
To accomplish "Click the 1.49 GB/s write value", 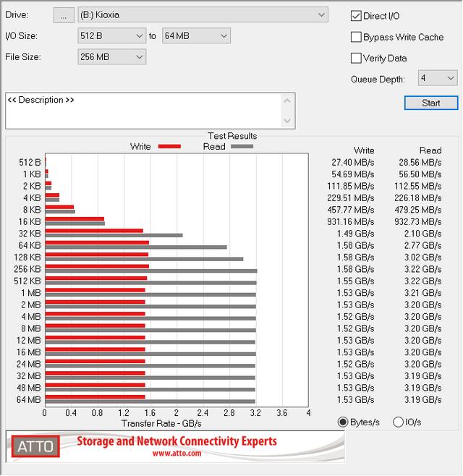I will (355, 234).
